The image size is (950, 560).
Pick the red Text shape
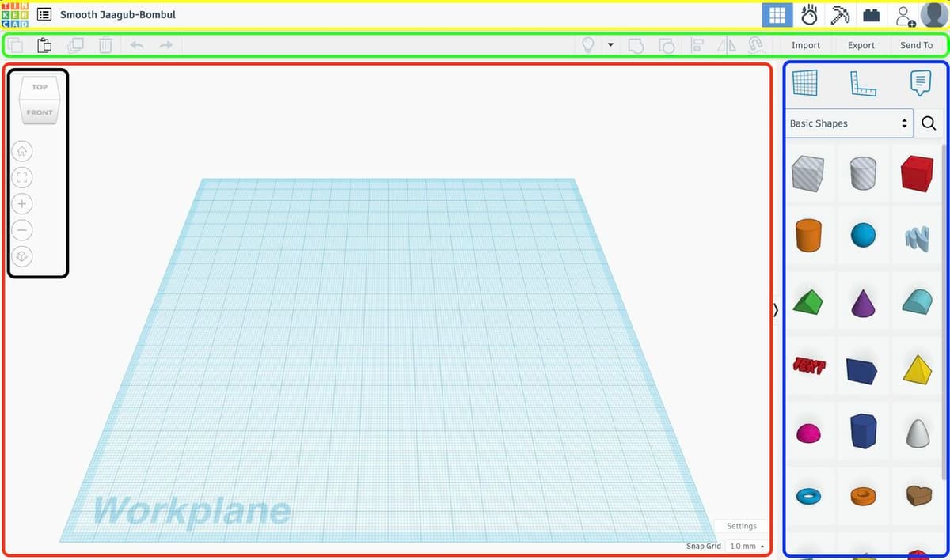(808, 366)
